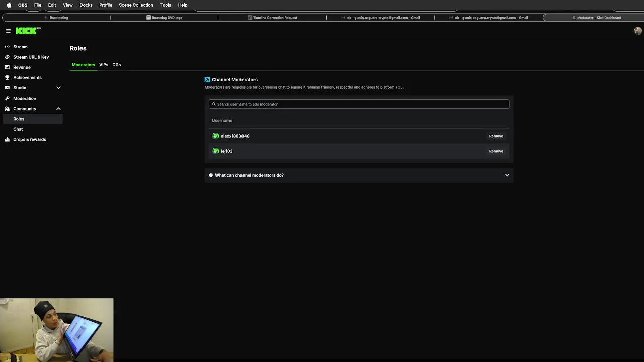The image size is (644, 362).
Task: Open the Apple menu
Action: click(x=9, y=5)
